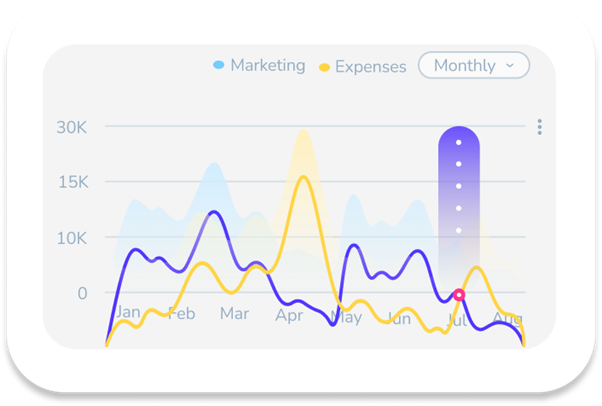
Task: Click the Jul month label
Action: 456,322
